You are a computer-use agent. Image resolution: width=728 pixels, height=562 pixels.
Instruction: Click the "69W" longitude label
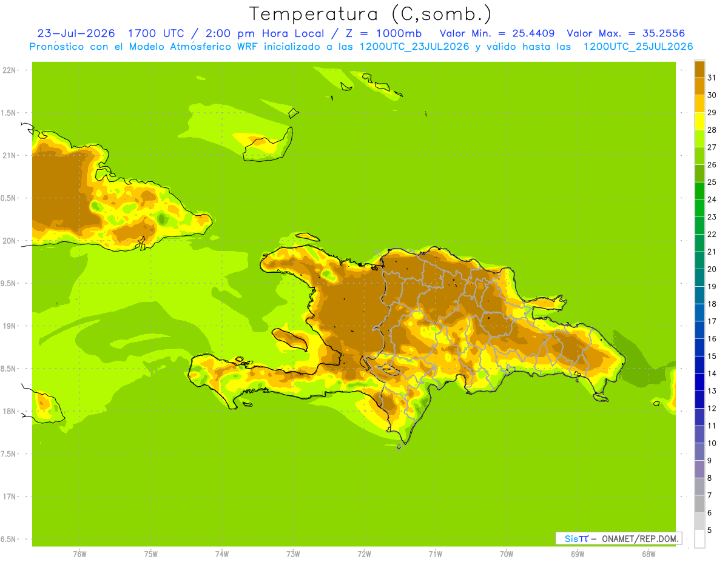[578, 554]
